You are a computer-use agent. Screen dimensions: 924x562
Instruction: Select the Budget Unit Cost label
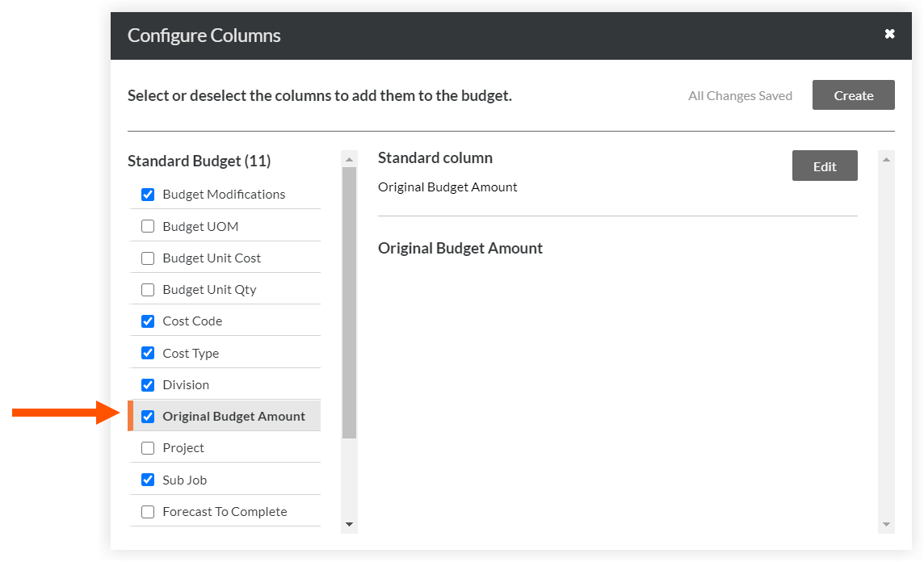tap(212, 258)
